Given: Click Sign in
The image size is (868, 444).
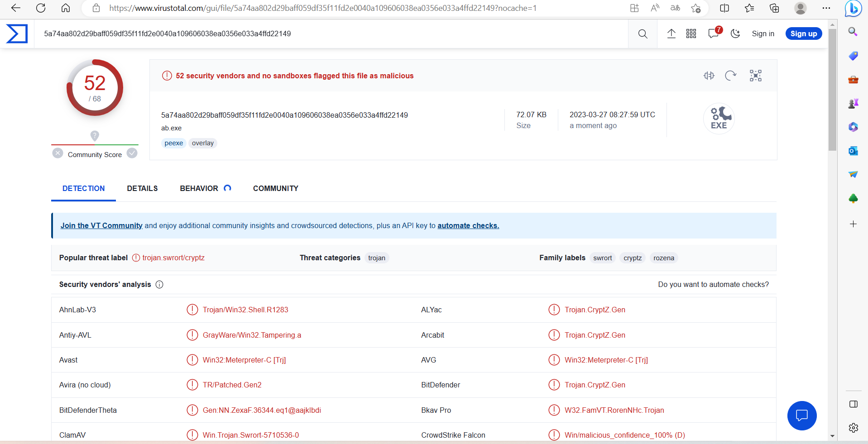Looking at the screenshot, I should (763, 34).
